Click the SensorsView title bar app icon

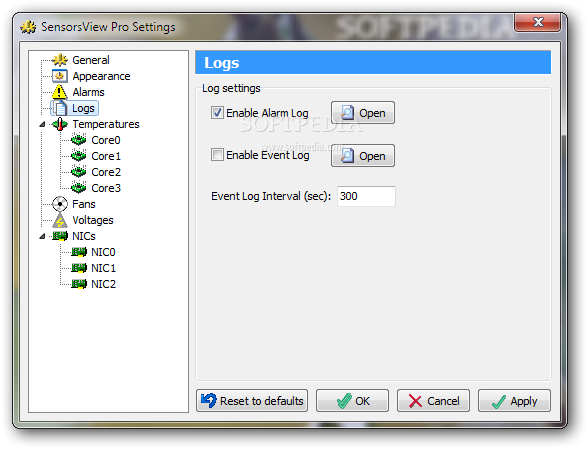click(28, 27)
